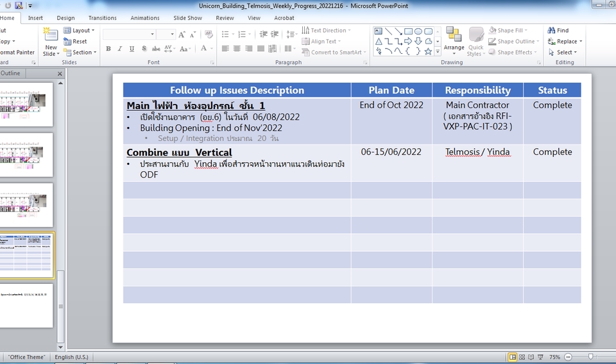The image size is (616, 364).
Task: Open the Design ribbon tab
Action: [65, 18]
